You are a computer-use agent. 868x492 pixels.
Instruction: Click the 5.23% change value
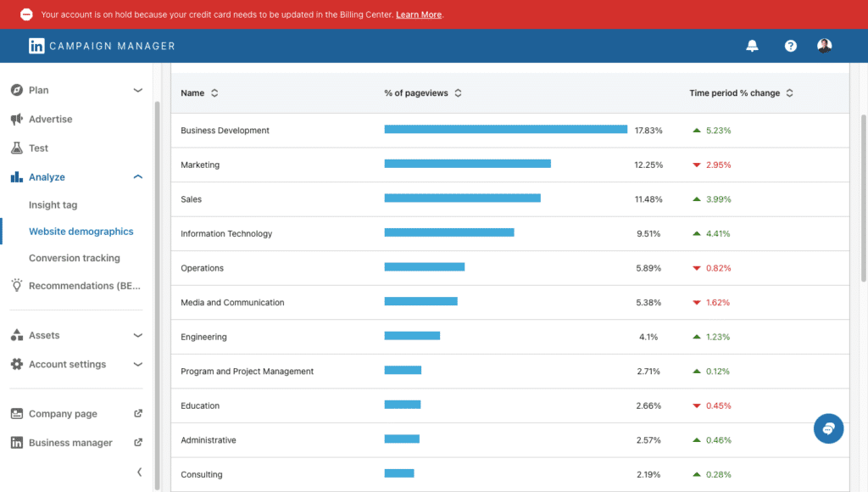click(719, 131)
